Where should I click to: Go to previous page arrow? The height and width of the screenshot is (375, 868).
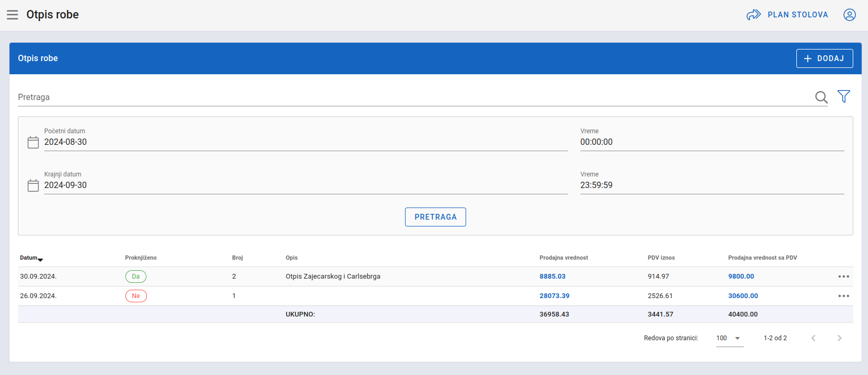point(813,338)
